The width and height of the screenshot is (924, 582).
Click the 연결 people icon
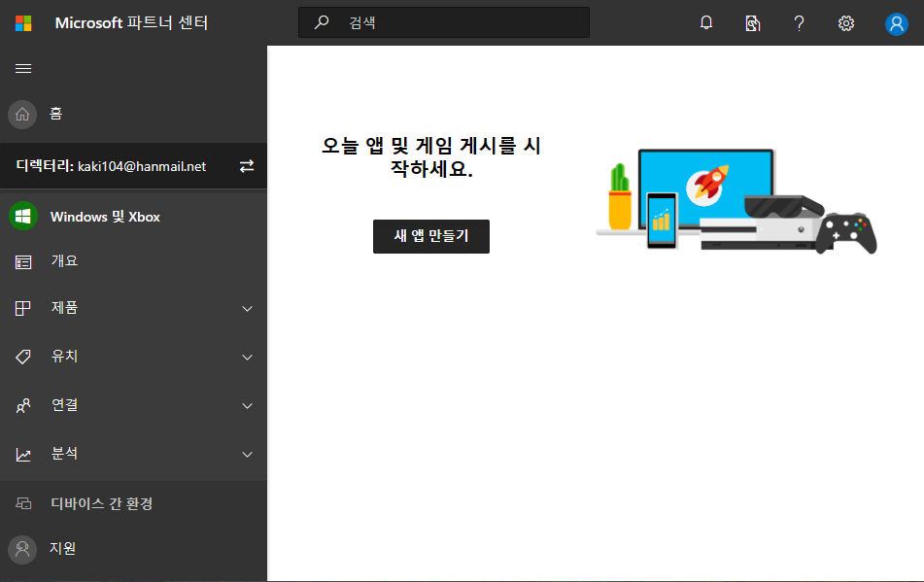coord(23,405)
